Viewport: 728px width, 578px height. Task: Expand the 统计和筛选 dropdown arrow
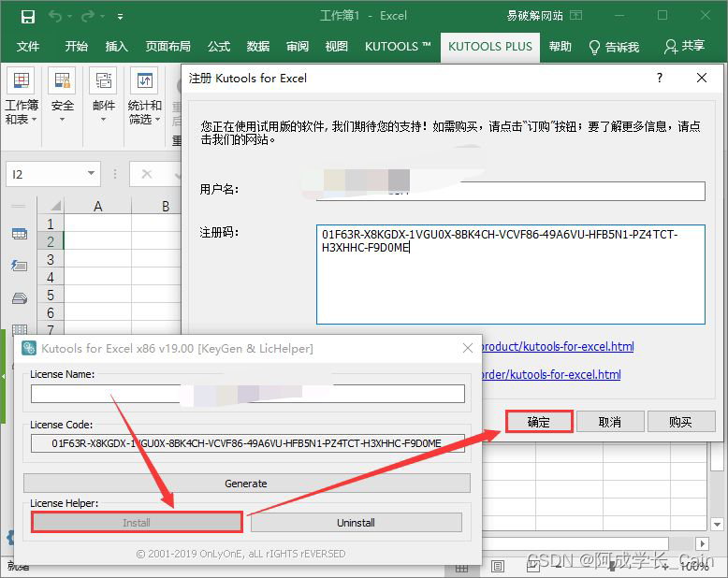click(157, 120)
